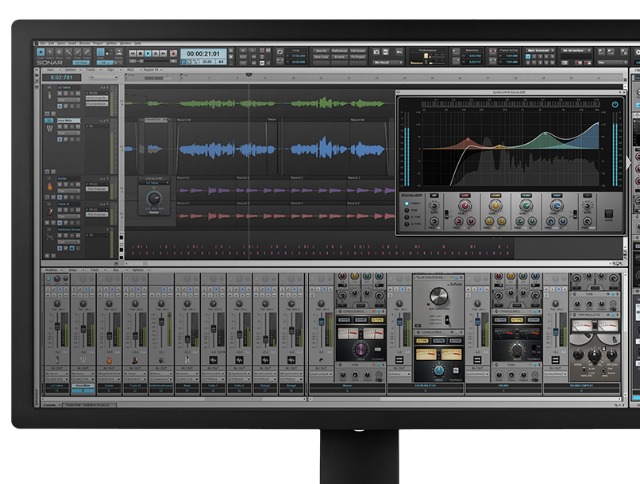Click the Ld Takes microphone track icon
This screenshot has height=484, width=640.
[x=49, y=95]
